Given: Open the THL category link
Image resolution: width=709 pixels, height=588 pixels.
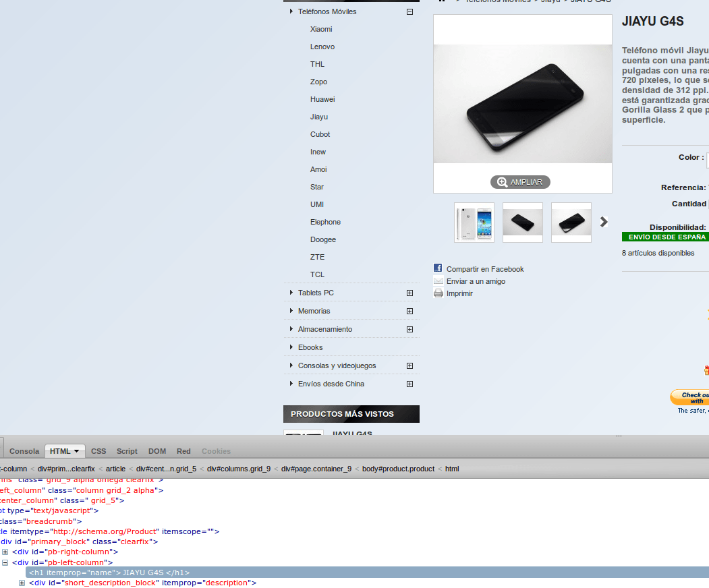Looking at the screenshot, I should tap(318, 64).
